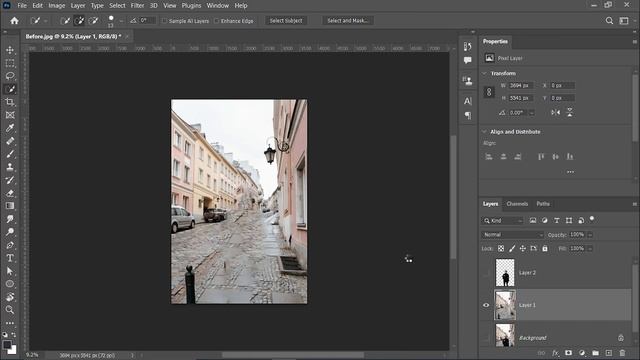Select the Eyedropper tool
This screenshot has height=360, width=640.
coord(10,128)
